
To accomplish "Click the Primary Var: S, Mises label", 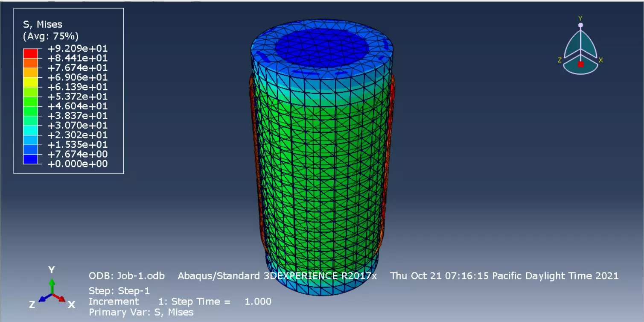I will pos(141,312).
